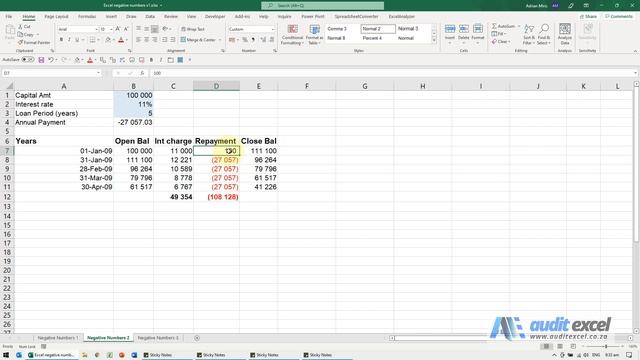640x360 pixels.
Task: Open the Data ribbon tab
Action: pyautogui.click(x=150, y=17)
